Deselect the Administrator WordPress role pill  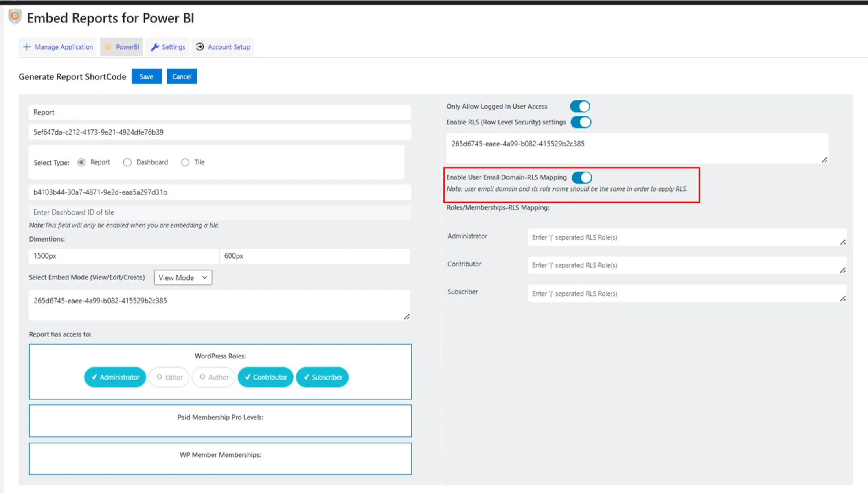[x=115, y=377]
